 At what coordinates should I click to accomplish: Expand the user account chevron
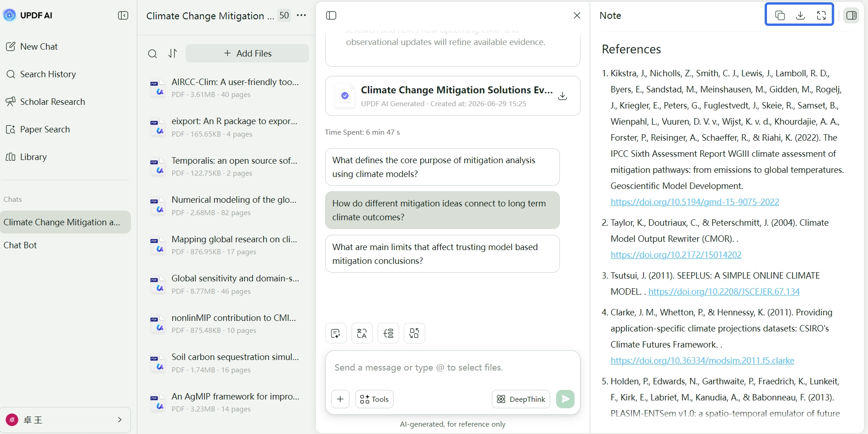tap(120, 420)
